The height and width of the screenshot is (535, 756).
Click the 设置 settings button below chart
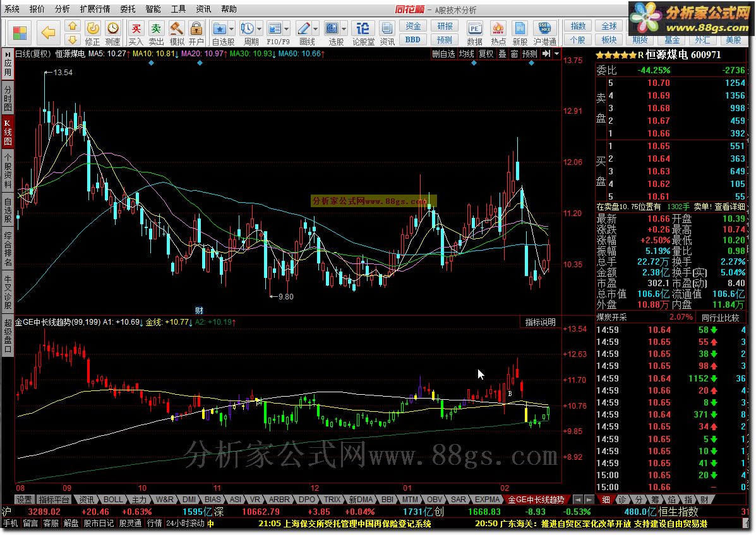click(24, 500)
